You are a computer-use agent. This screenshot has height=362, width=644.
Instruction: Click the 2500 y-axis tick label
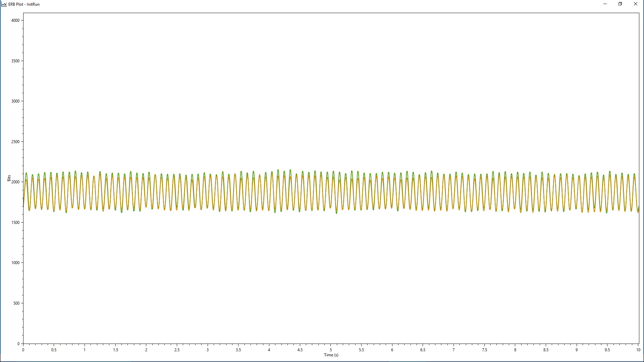pos(15,142)
